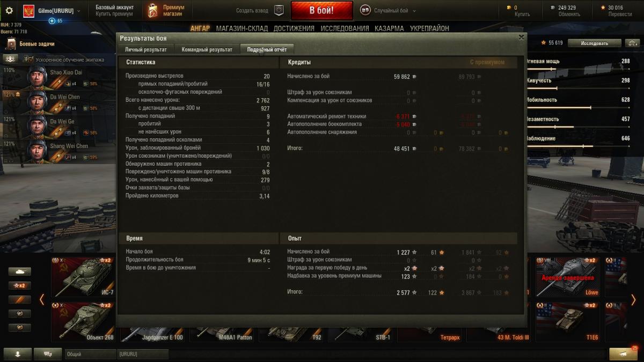Viewport: 644px width, 362px height.
Task: Select the ИС-7 tank thumbnail
Action: coord(83,277)
